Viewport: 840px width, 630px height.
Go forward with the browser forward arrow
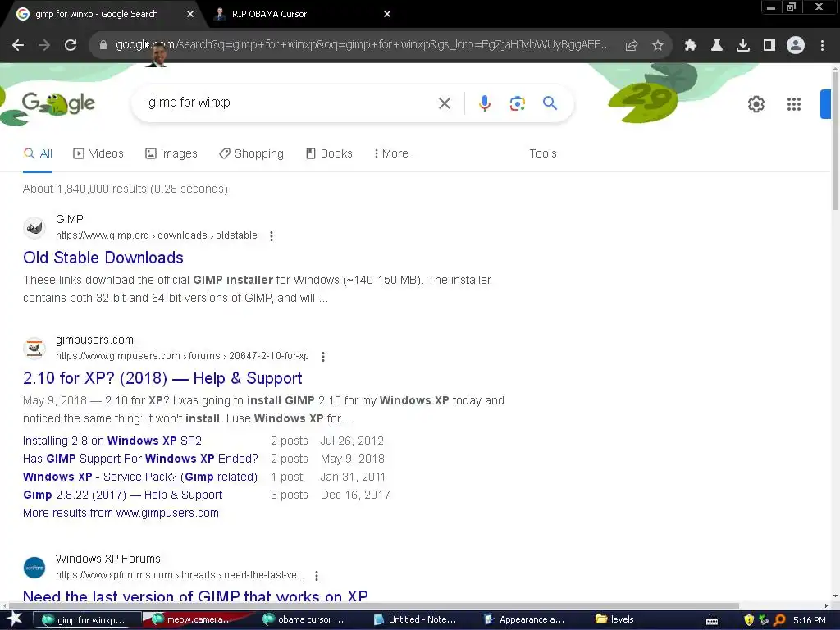pyautogui.click(x=44, y=45)
